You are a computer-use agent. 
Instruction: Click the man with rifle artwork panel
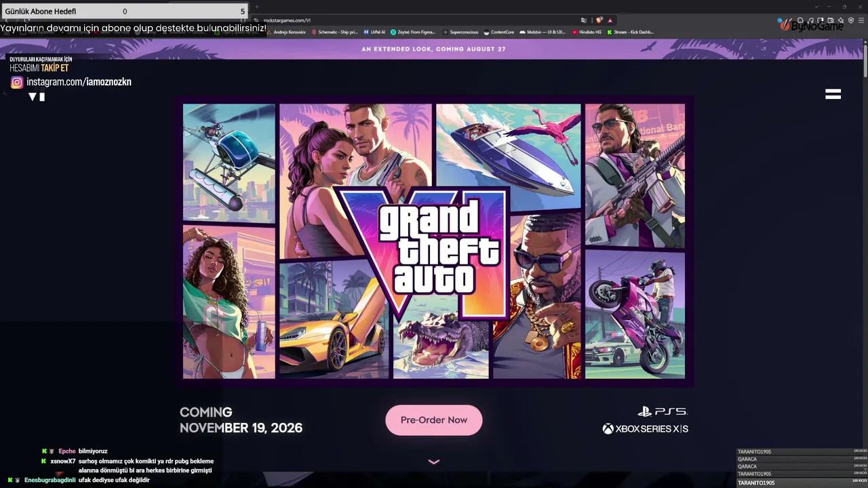[x=635, y=175]
